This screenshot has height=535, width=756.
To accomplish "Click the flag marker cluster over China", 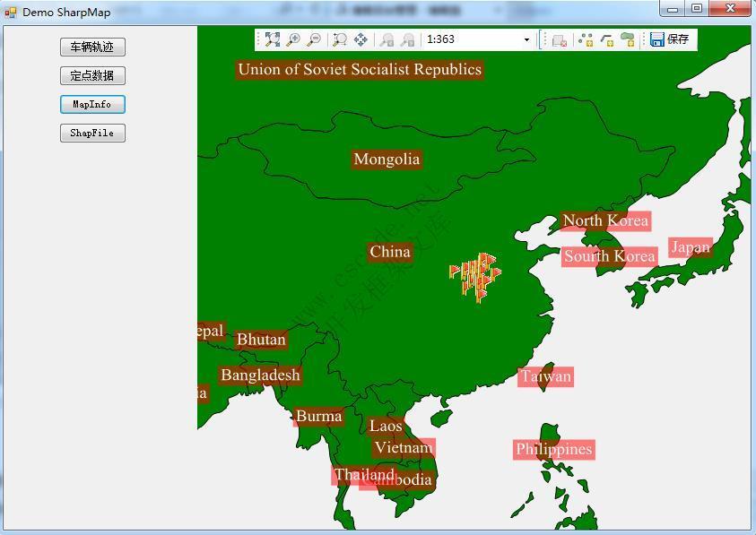I will (473, 280).
